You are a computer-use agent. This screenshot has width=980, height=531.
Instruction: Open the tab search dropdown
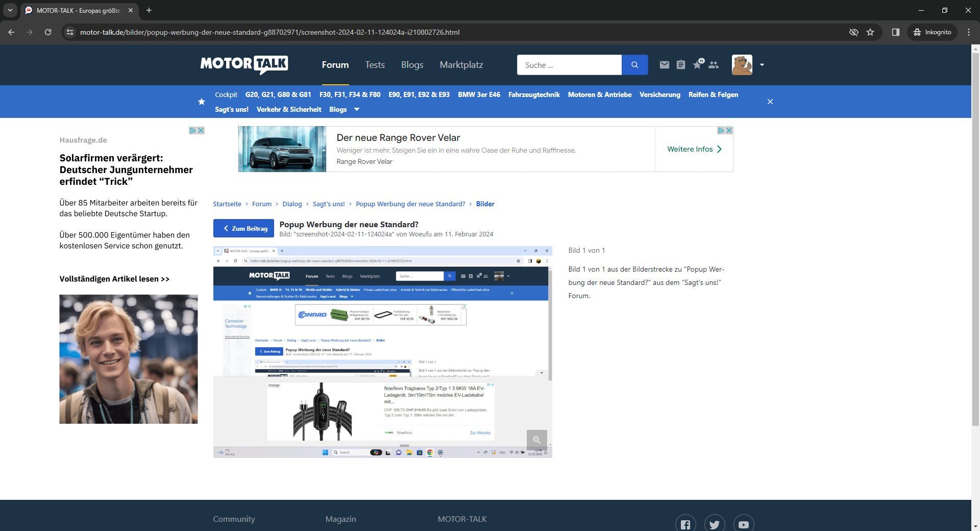(10, 10)
